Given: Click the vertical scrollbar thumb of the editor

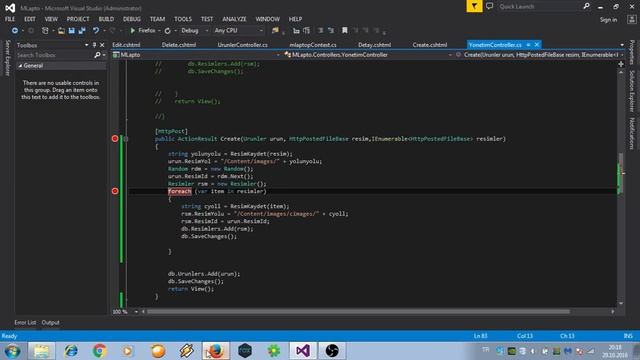Looking at the screenshot, I should click(x=621, y=173).
